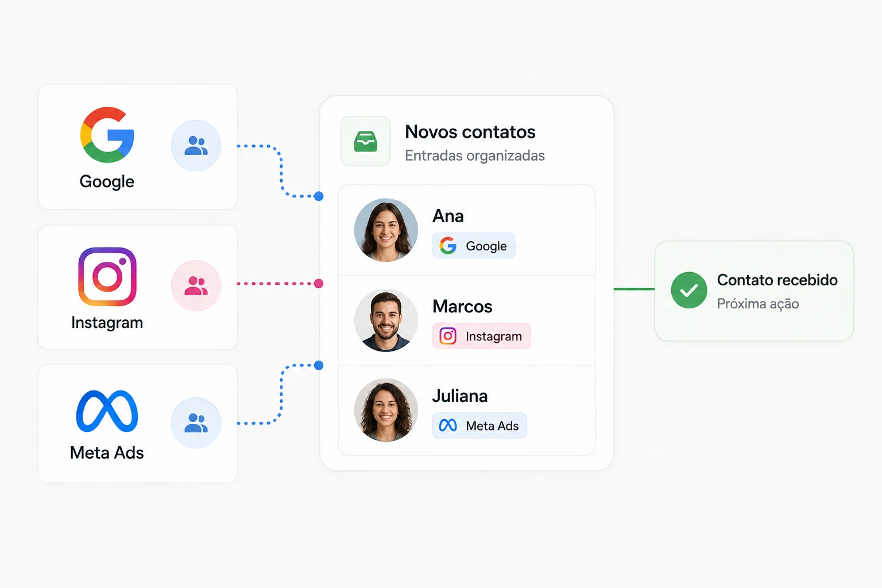The image size is (882, 588).
Task: Open Marcos's profile photo
Action: point(386,320)
